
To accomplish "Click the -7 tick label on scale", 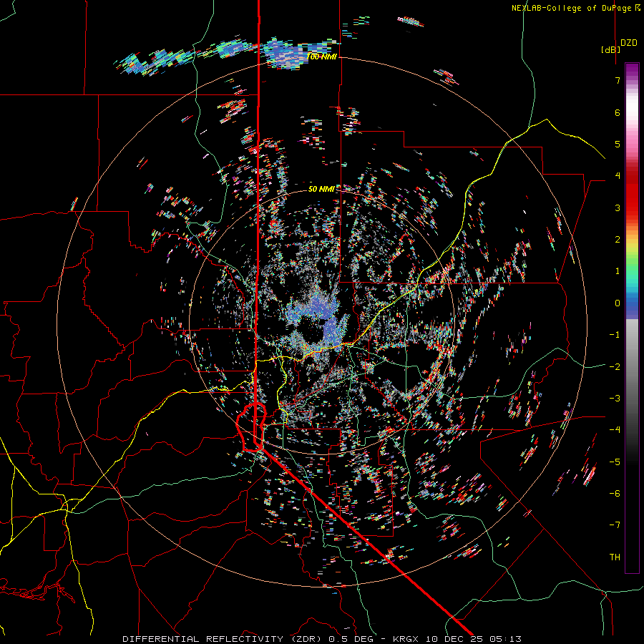I will [615, 525].
